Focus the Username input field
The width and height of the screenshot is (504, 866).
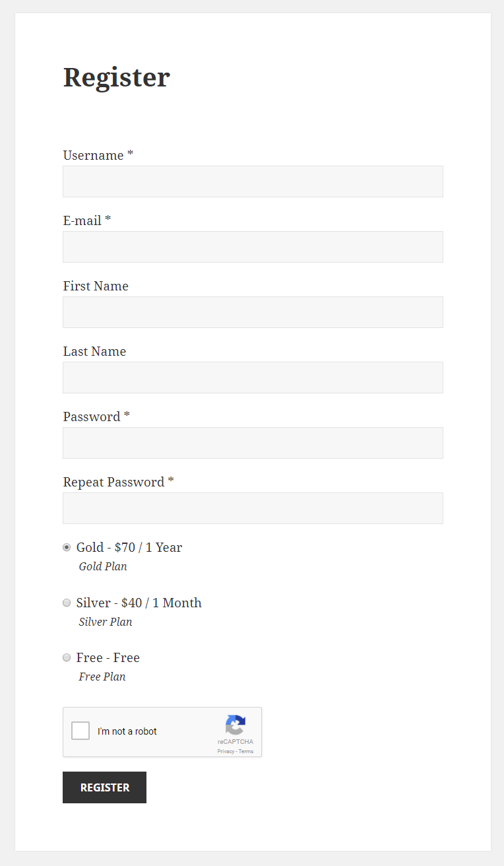coord(253,182)
